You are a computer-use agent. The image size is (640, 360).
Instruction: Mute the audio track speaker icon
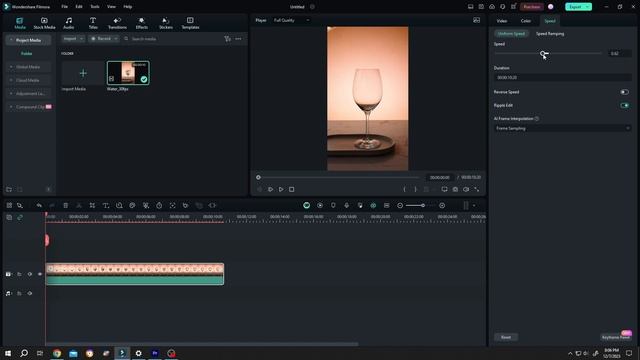[29, 293]
